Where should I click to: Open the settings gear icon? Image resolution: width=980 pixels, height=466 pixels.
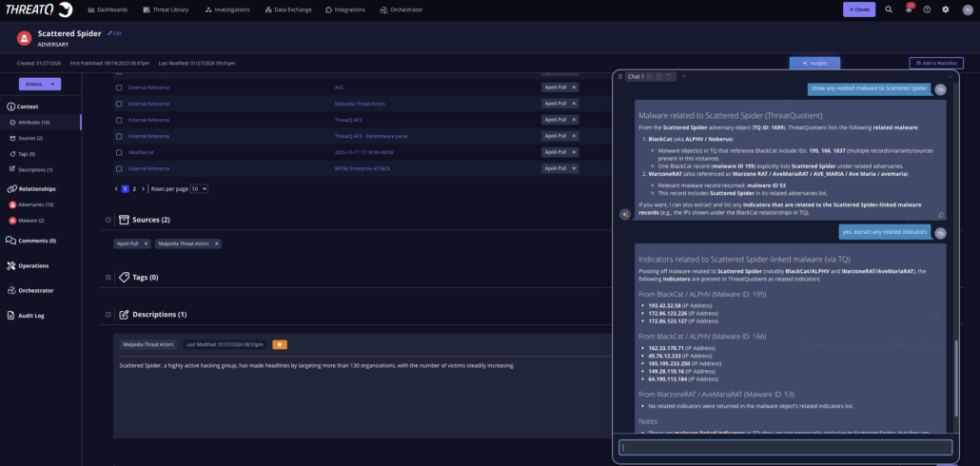pos(945,10)
